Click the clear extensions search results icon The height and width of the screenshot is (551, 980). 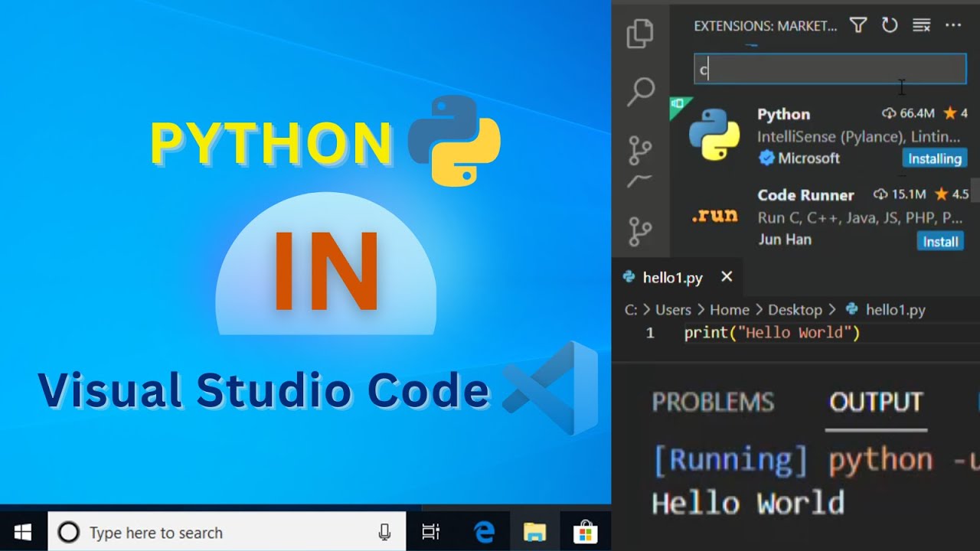(x=921, y=26)
